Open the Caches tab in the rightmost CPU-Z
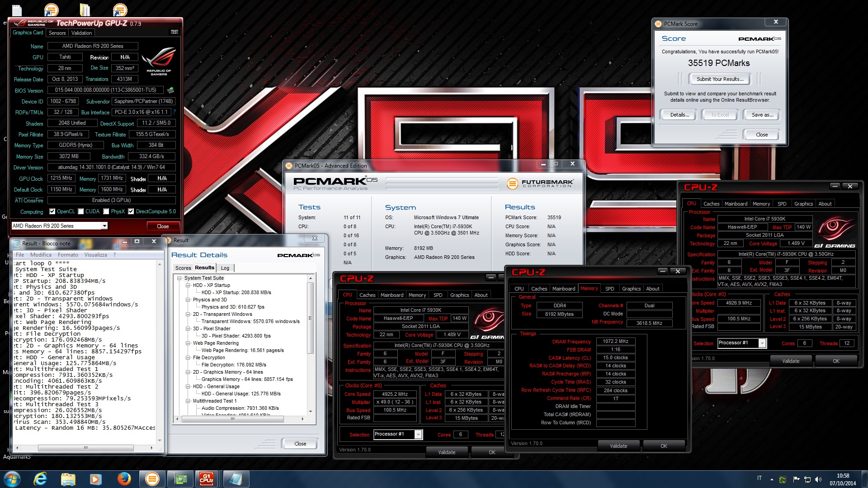 711,204
